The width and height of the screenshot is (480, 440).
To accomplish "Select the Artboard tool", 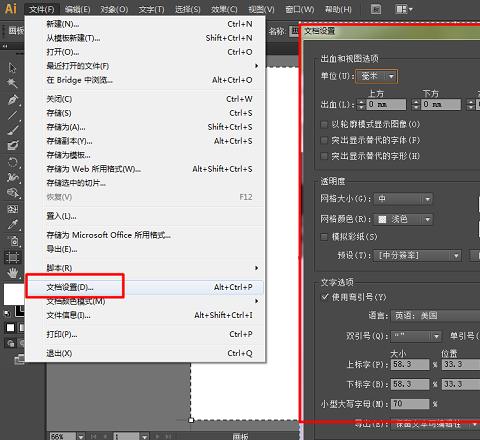I will click(x=12, y=257).
